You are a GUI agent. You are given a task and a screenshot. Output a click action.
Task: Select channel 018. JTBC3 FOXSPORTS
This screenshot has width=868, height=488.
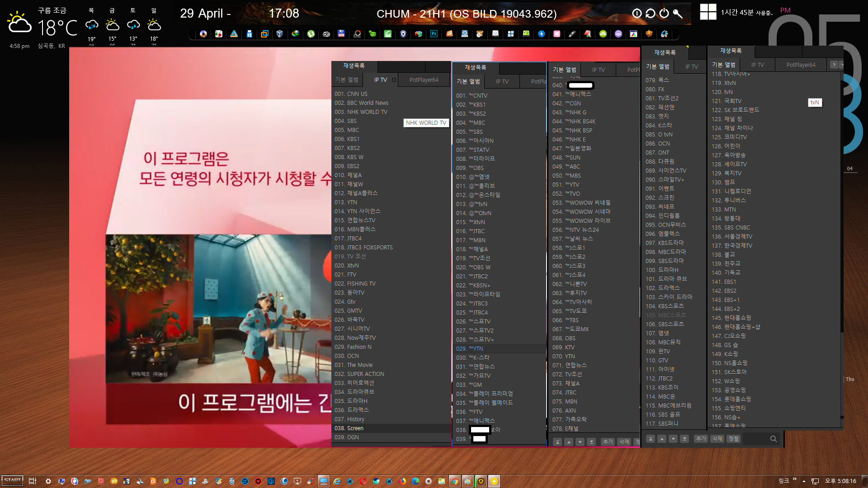coord(391,248)
